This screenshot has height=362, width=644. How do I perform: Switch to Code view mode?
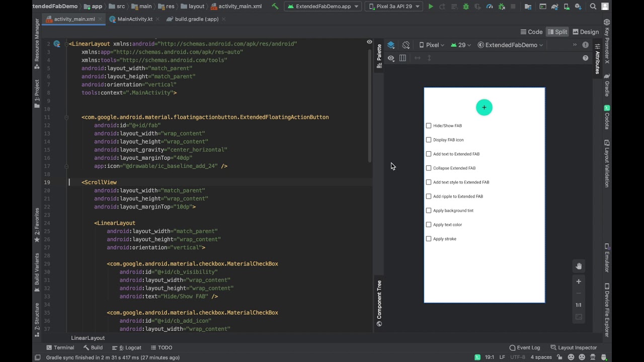pyautogui.click(x=531, y=32)
